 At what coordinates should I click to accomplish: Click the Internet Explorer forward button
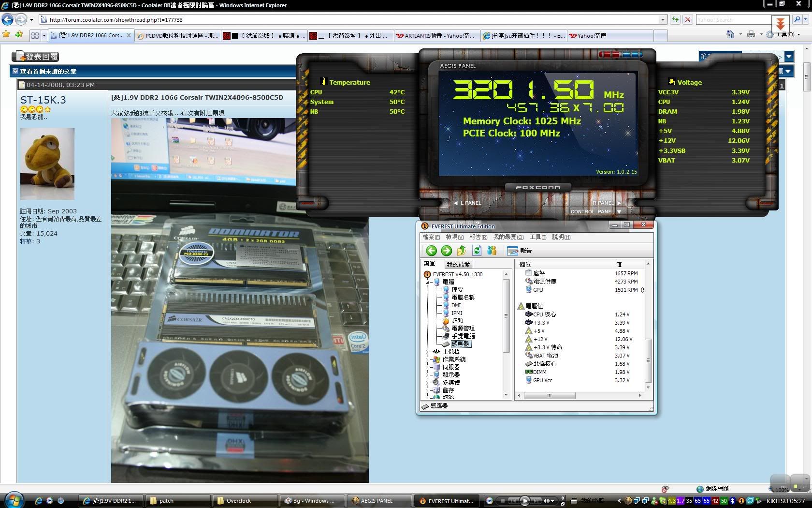(21, 20)
